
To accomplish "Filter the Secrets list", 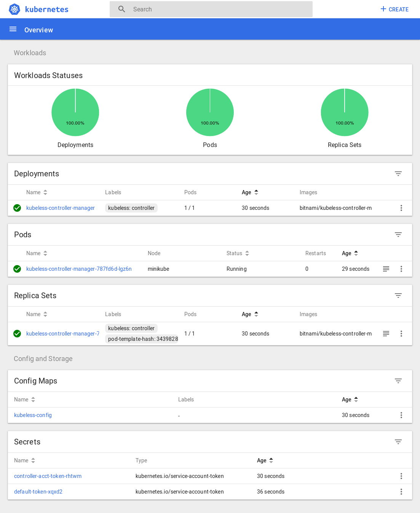I will [398, 442].
